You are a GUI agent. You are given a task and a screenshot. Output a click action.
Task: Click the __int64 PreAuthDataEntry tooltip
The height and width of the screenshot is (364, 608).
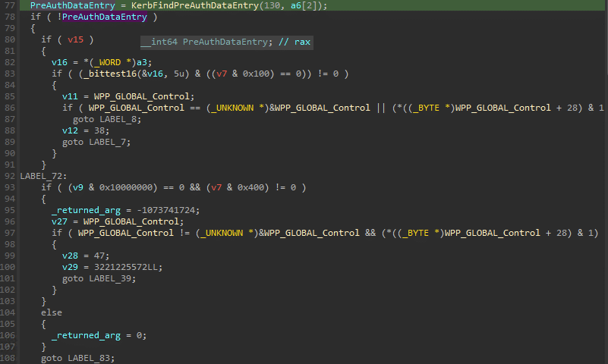click(227, 42)
